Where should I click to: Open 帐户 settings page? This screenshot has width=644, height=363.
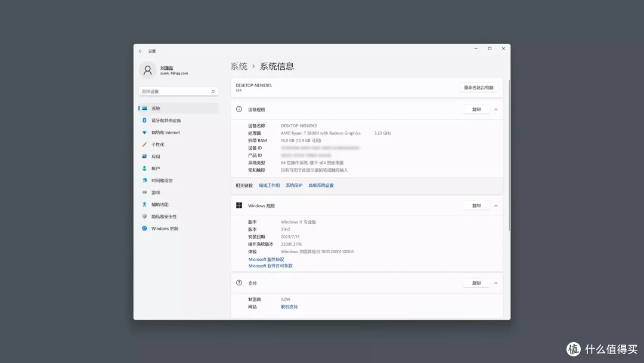click(178, 168)
